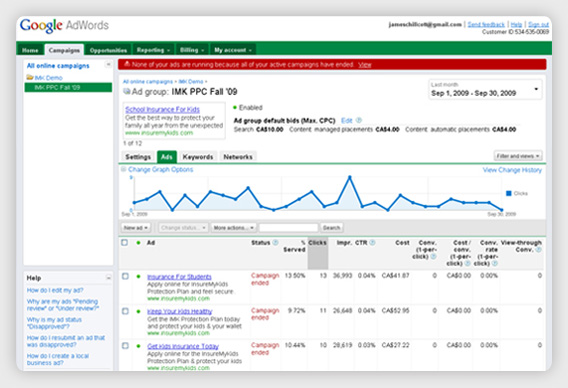The width and height of the screenshot is (568, 388).
Task: Collapse the All online campaigns panel
Action: (108, 64)
